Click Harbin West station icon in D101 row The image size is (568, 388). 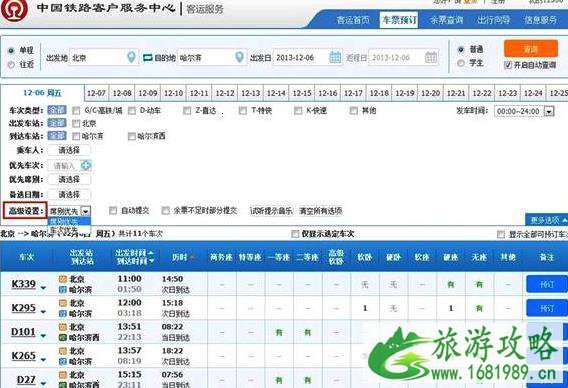pos(63,337)
